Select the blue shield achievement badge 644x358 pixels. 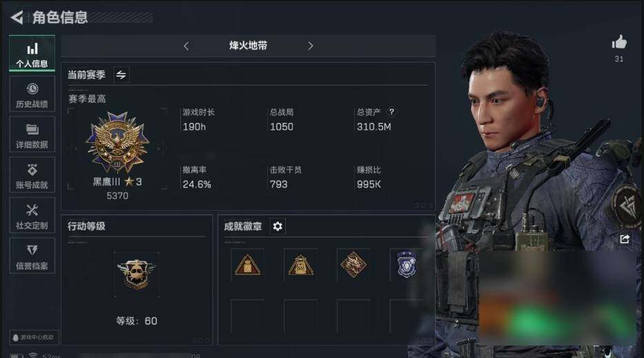[x=406, y=265]
